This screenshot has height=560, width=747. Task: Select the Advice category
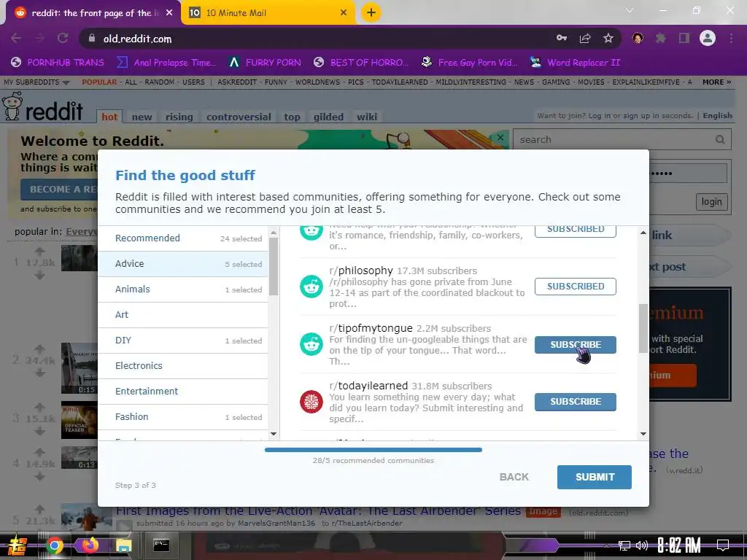pyautogui.click(x=183, y=264)
